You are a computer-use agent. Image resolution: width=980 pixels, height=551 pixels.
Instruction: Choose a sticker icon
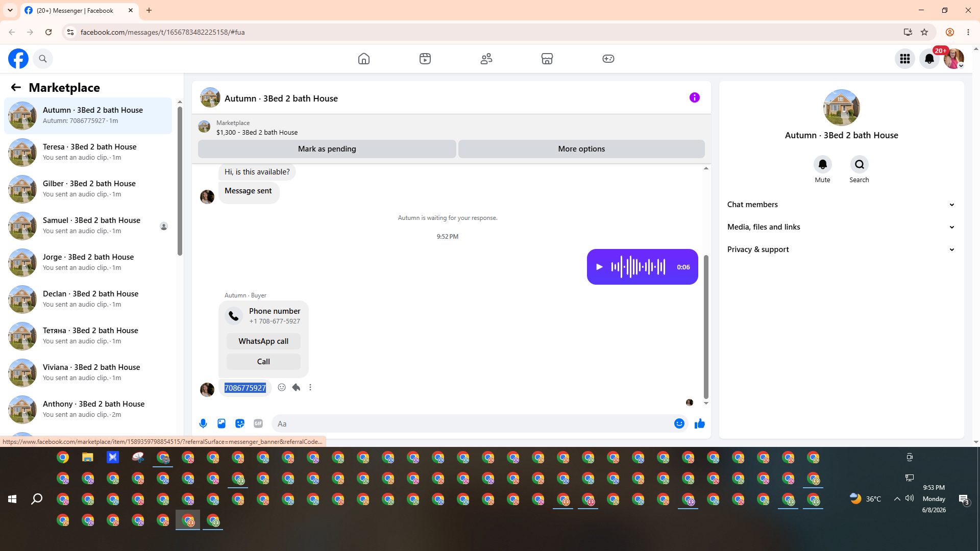pos(240,423)
